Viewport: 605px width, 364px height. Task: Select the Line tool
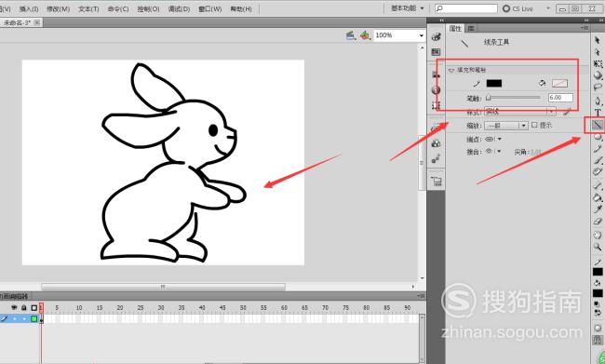coord(598,125)
